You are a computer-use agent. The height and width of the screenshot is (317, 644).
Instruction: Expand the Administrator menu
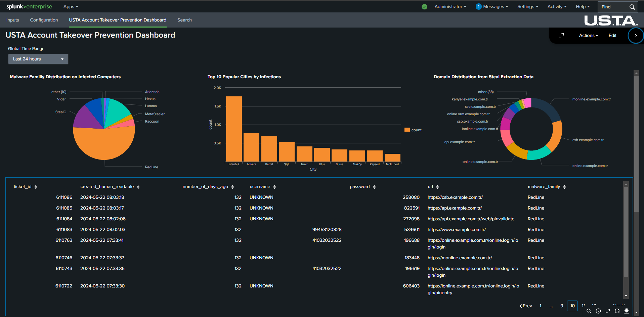450,7
